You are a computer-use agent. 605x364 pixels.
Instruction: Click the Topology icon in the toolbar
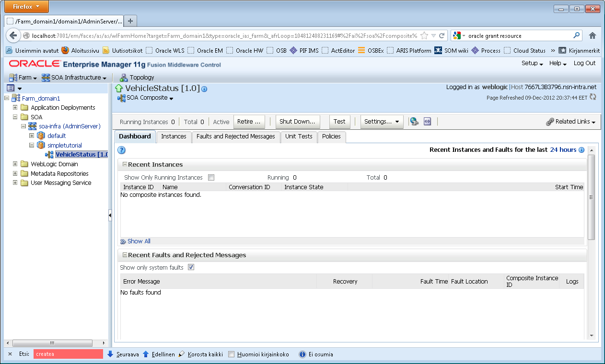coord(124,77)
